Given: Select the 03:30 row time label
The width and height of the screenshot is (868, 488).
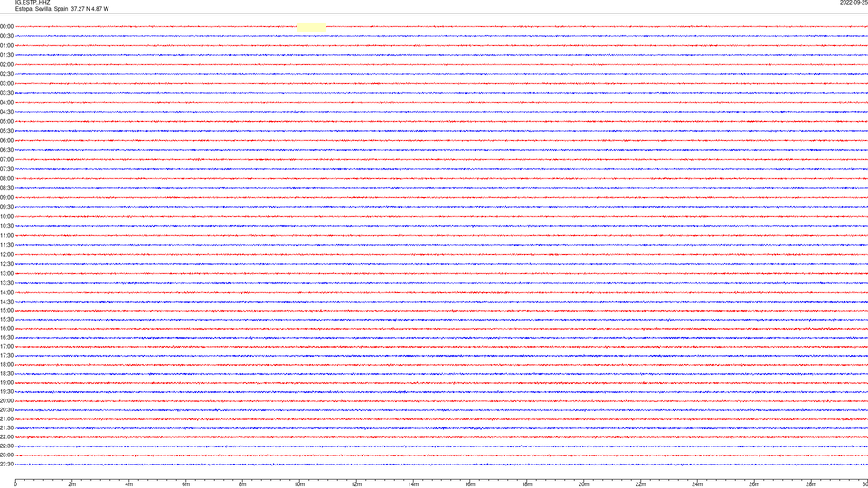Looking at the screenshot, I should click(x=6, y=93).
